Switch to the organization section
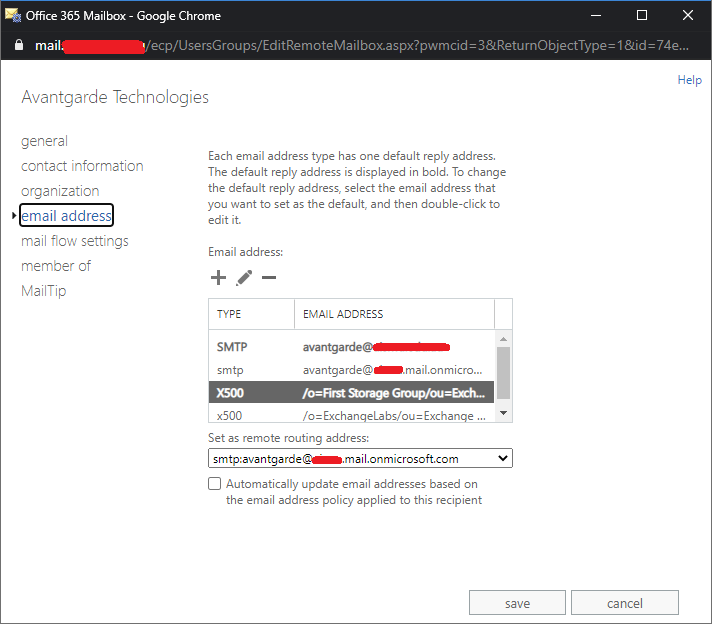The image size is (712, 624). pos(60,191)
